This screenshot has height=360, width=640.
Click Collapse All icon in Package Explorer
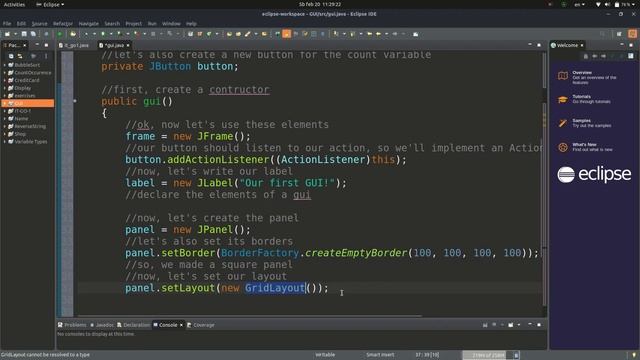tap(11, 56)
